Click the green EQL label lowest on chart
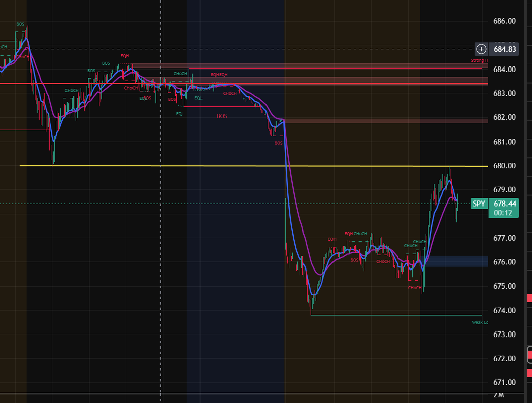 tap(180, 114)
